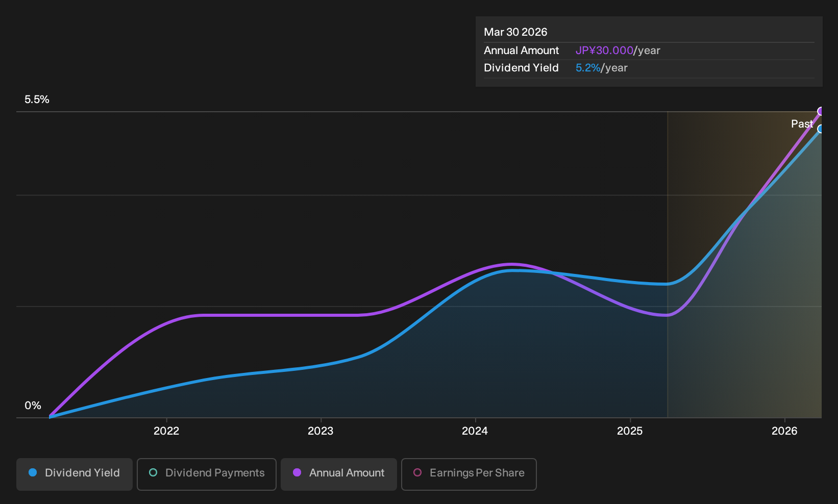Select the blue endpoint marker on chart

pyautogui.click(x=821, y=129)
